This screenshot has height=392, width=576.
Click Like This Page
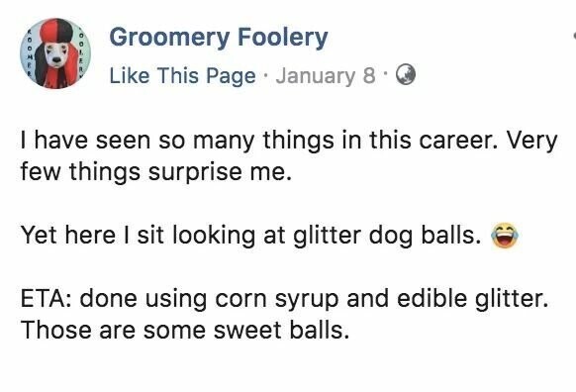coord(182,76)
